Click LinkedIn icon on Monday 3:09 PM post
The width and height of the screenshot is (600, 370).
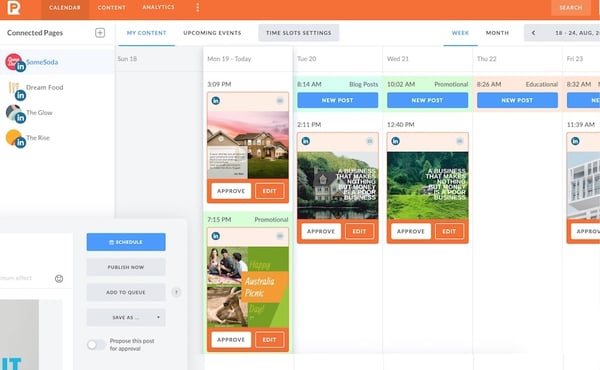[x=216, y=101]
